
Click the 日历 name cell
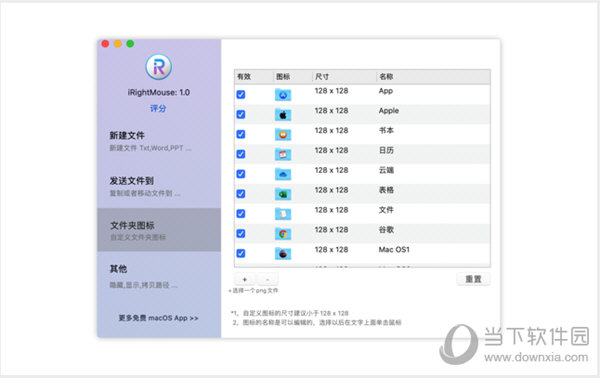(x=386, y=150)
